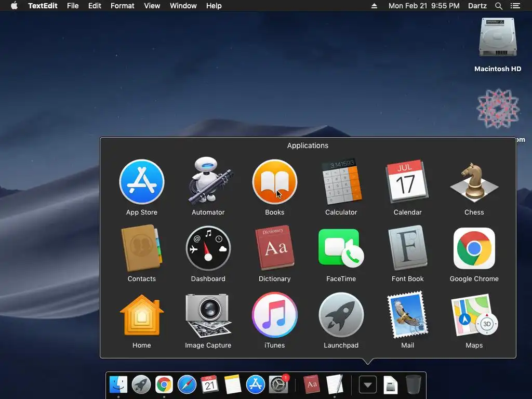Open the Mail app
This screenshot has width=532, height=399.
[407, 314]
